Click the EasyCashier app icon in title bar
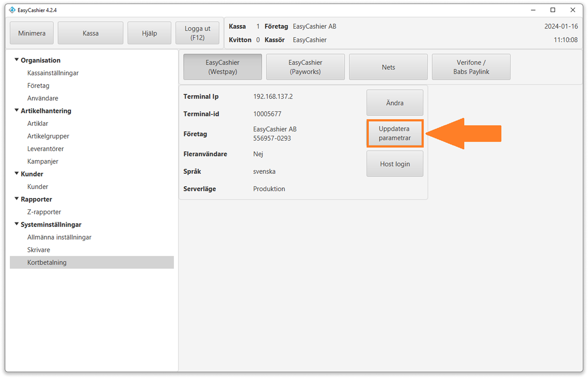 click(12, 10)
